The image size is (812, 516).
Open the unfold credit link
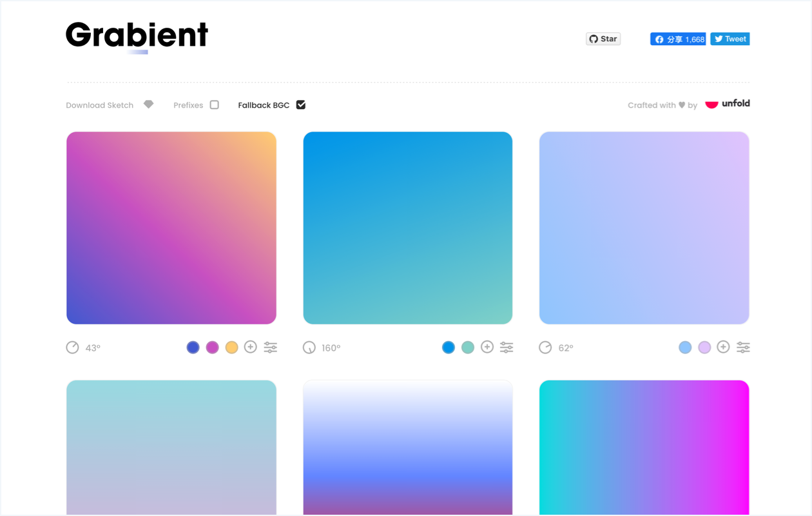(x=728, y=104)
